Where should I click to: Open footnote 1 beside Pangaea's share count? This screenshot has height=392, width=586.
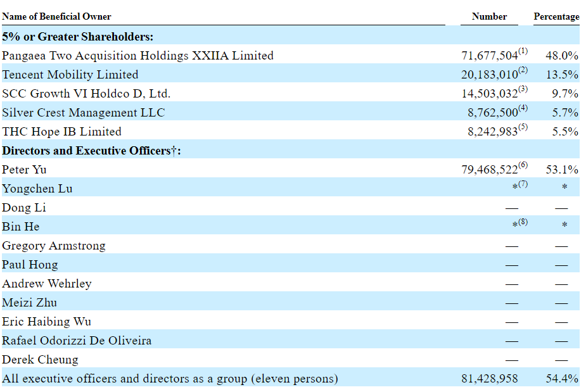523,51
